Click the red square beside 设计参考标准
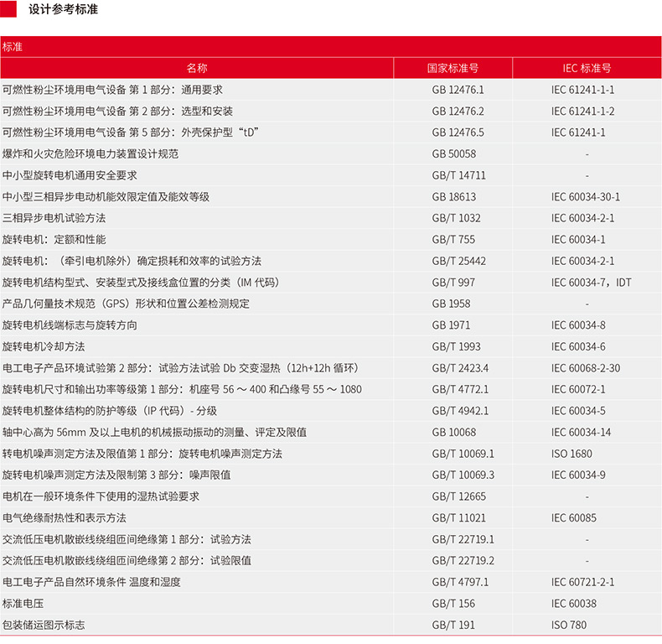This screenshot has height=644, width=662. click(x=9, y=9)
